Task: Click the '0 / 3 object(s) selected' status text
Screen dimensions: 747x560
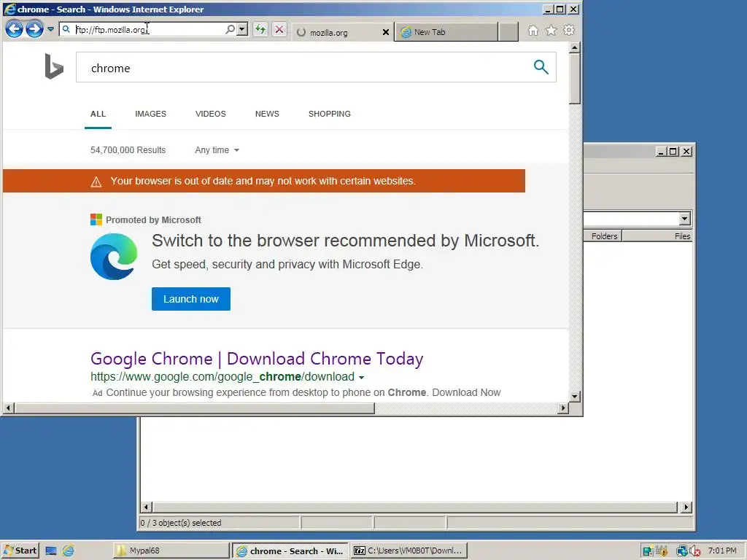Action: point(181,523)
